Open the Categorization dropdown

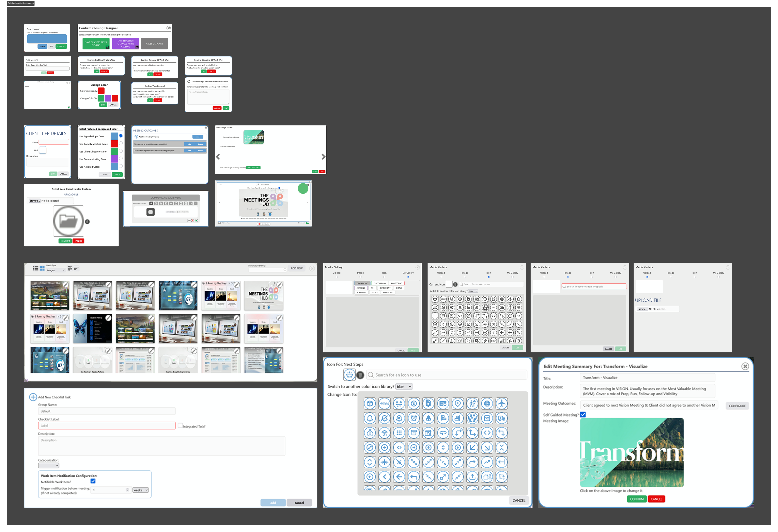(49, 465)
